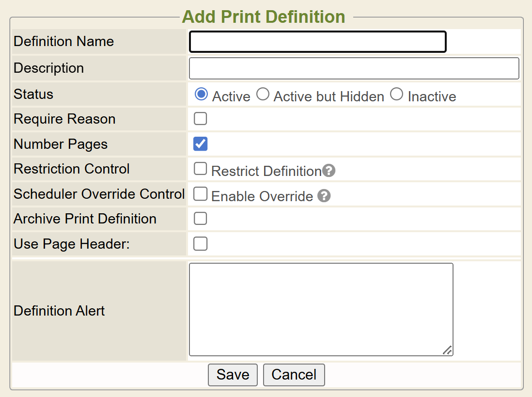
Task: Cancel adding the print definition
Action: coord(294,375)
